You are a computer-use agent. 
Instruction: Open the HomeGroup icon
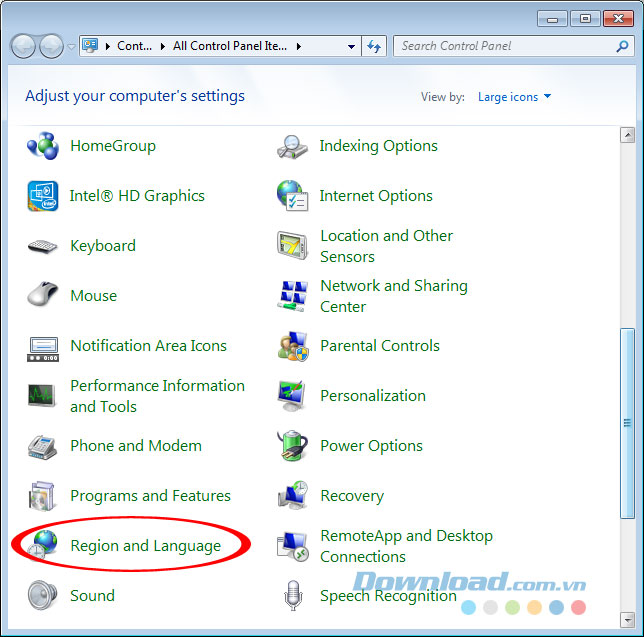(43, 146)
